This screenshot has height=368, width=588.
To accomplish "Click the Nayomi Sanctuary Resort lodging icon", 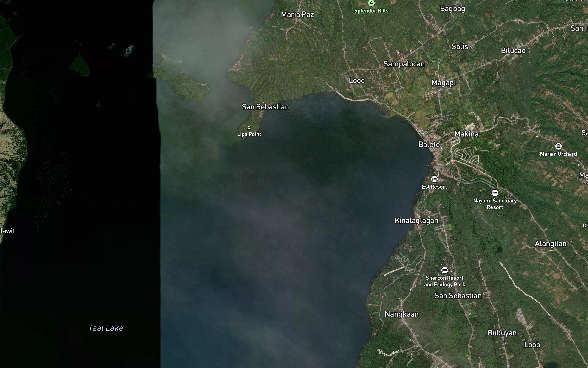I will [495, 193].
